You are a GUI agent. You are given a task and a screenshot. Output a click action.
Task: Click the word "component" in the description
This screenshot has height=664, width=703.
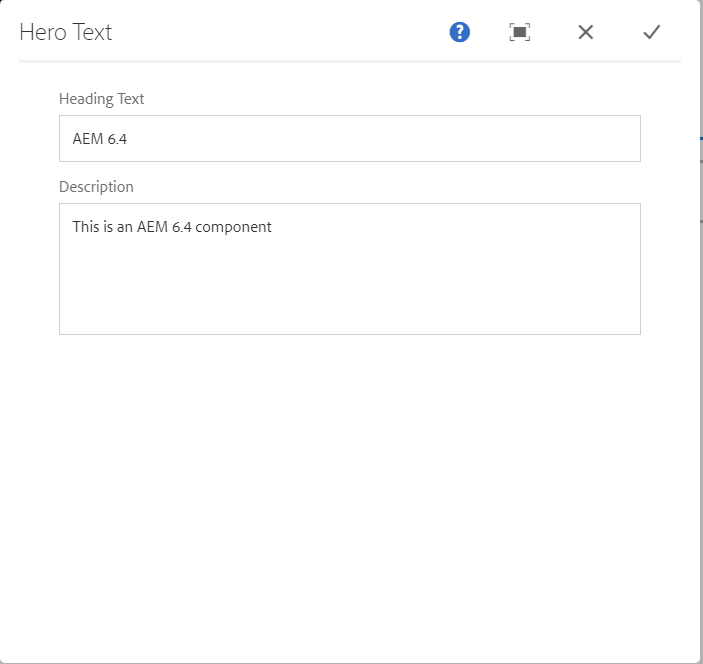click(234, 227)
